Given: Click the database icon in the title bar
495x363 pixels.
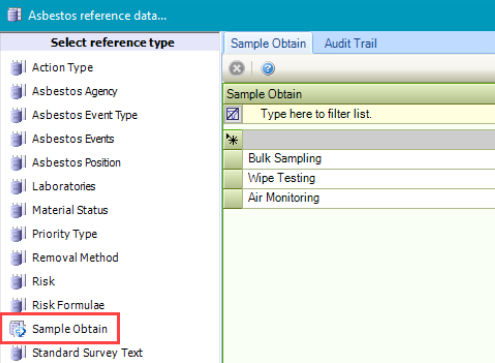Looking at the screenshot, I should [14, 15].
